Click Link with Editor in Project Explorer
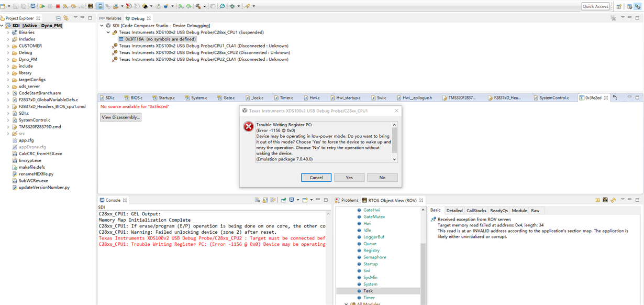Viewport: 644px width, 305px height. 66,18
